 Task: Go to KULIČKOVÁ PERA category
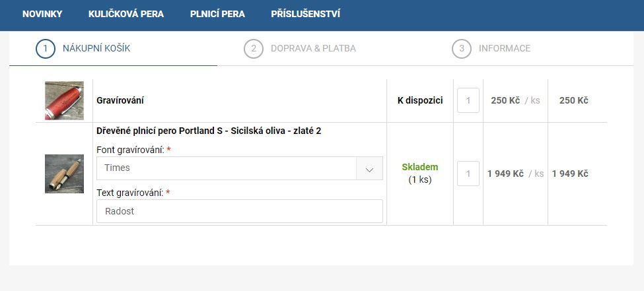click(126, 14)
